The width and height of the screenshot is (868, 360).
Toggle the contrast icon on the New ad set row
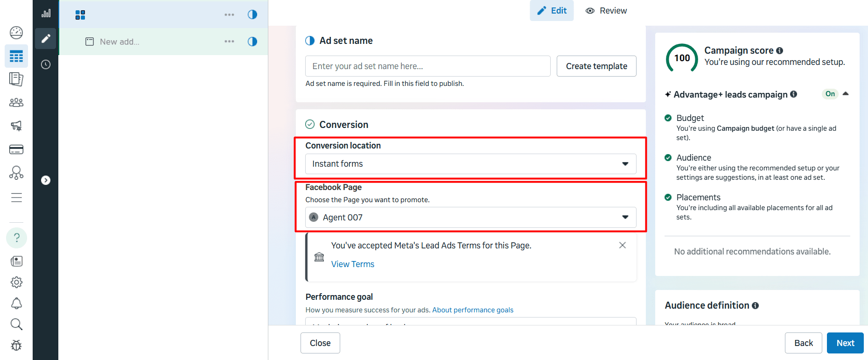pyautogui.click(x=252, y=42)
